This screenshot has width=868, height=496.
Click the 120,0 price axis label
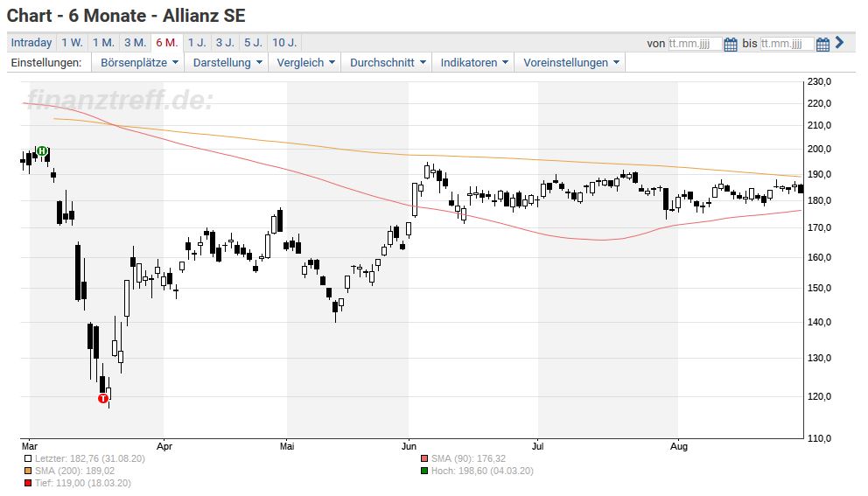[x=819, y=396]
